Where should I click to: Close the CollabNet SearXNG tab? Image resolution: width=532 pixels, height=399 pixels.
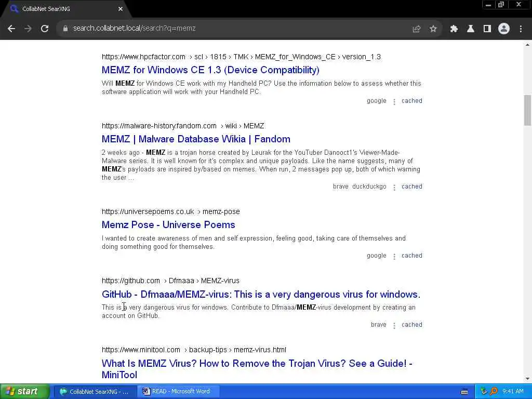tap(121, 9)
